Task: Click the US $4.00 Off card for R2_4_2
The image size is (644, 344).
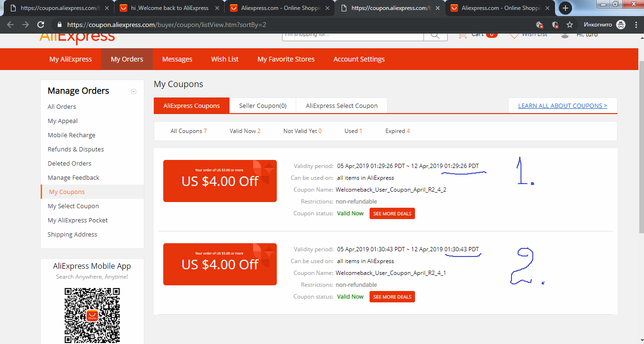Action: tap(220, 181)
